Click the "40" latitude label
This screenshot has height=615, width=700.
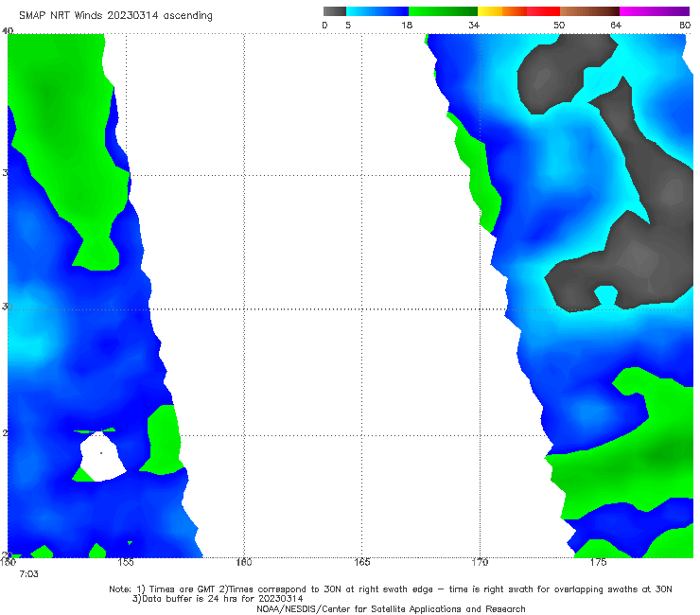(8, 31)
